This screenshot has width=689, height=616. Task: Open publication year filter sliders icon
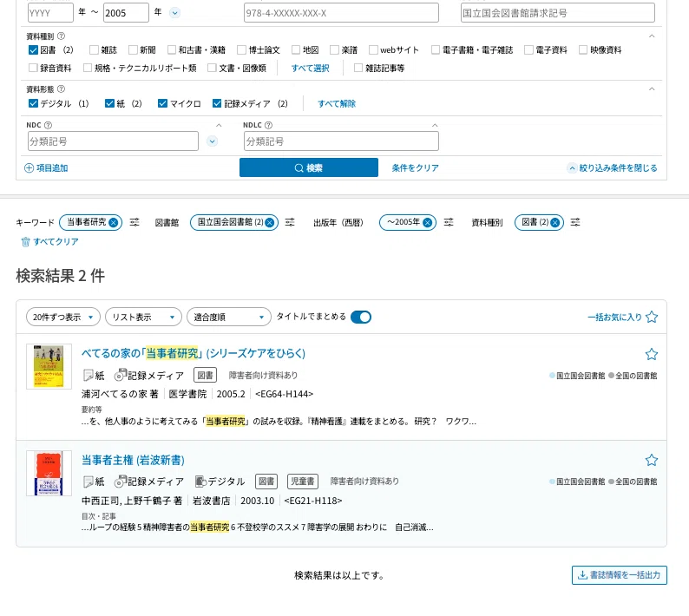point(449,222)
